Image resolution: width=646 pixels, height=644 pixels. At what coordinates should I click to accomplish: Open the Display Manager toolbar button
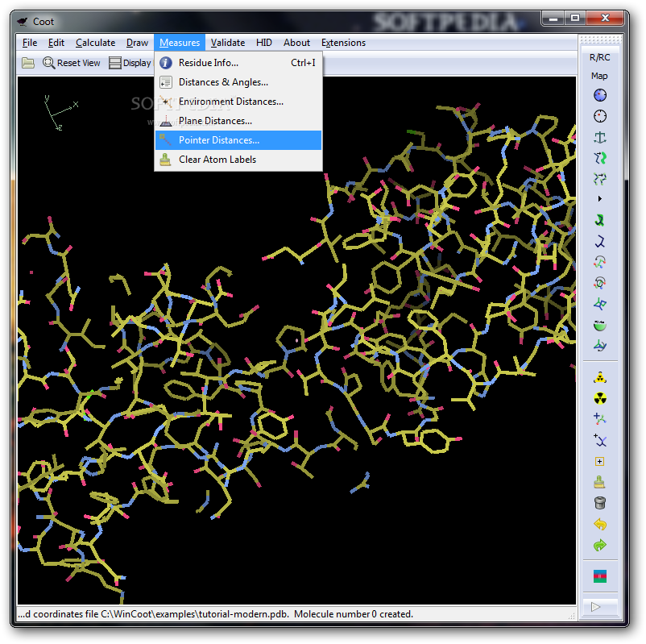[x=130, y=63]
